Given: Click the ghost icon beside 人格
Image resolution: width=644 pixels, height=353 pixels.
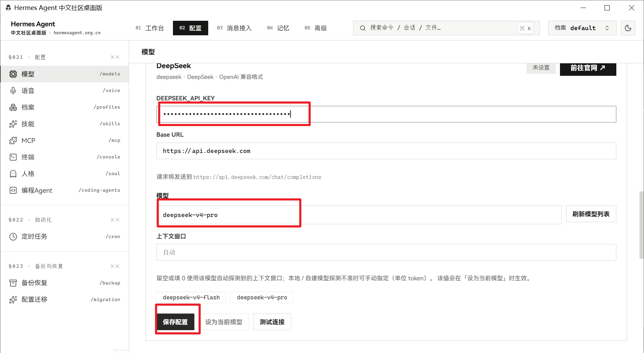Looking at the screenshot, I should (13, 174).
